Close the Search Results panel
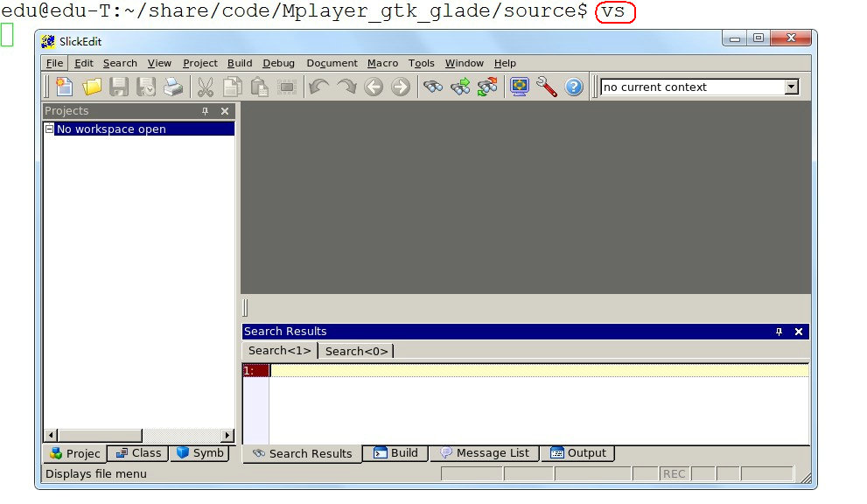Screen dimensions: 867x504 tap(799, 332)
